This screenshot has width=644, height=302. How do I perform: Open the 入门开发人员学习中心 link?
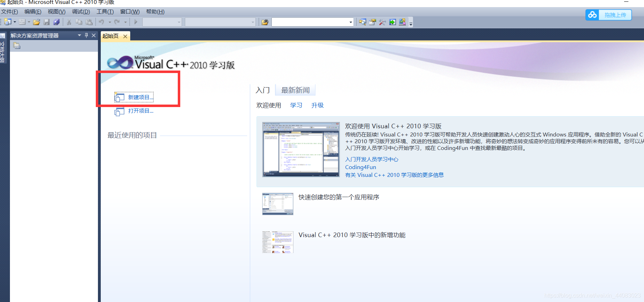(371, 159)
